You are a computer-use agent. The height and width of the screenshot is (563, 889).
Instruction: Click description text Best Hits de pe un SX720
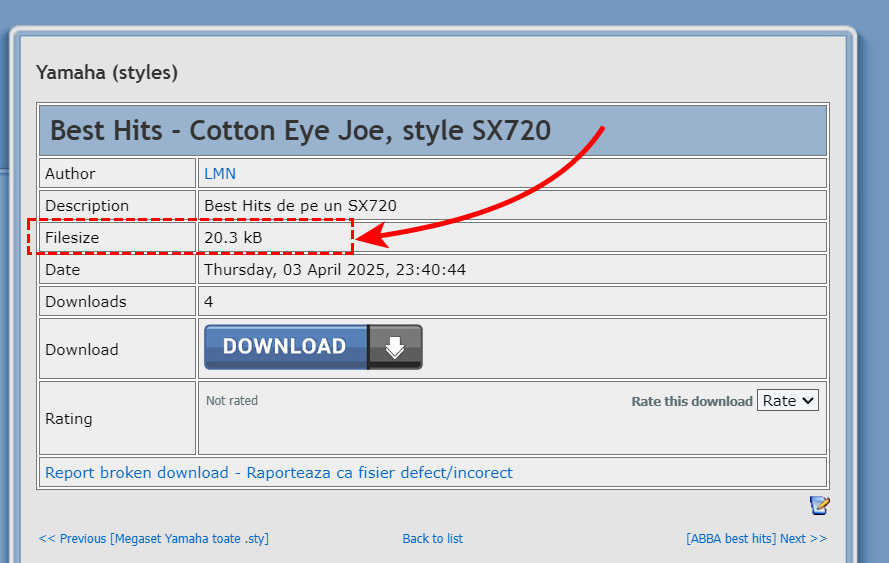click(300, 205)
